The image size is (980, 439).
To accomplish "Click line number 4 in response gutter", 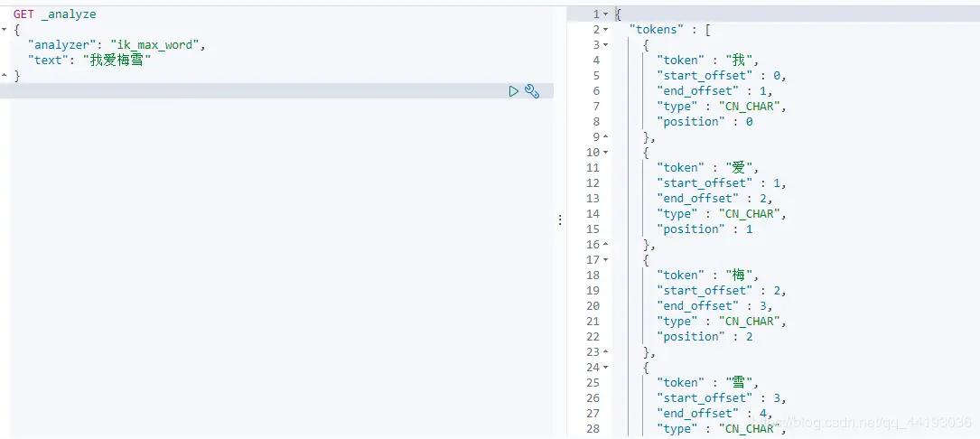I will coord(595,60).
